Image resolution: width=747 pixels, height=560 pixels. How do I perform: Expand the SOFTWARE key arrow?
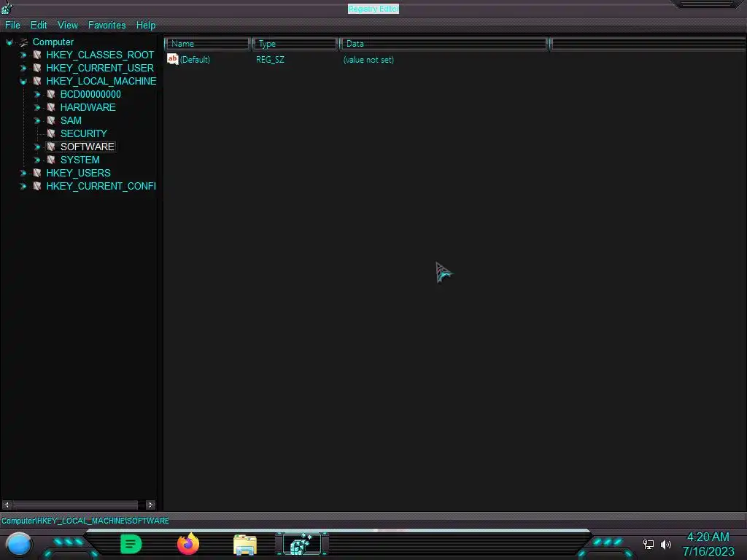click(36, 147)
